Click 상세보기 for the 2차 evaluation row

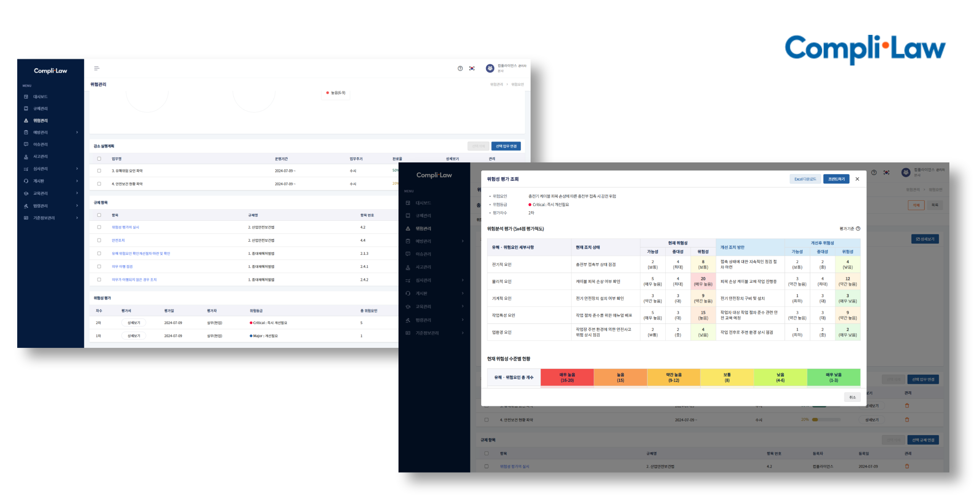[134, 323]
